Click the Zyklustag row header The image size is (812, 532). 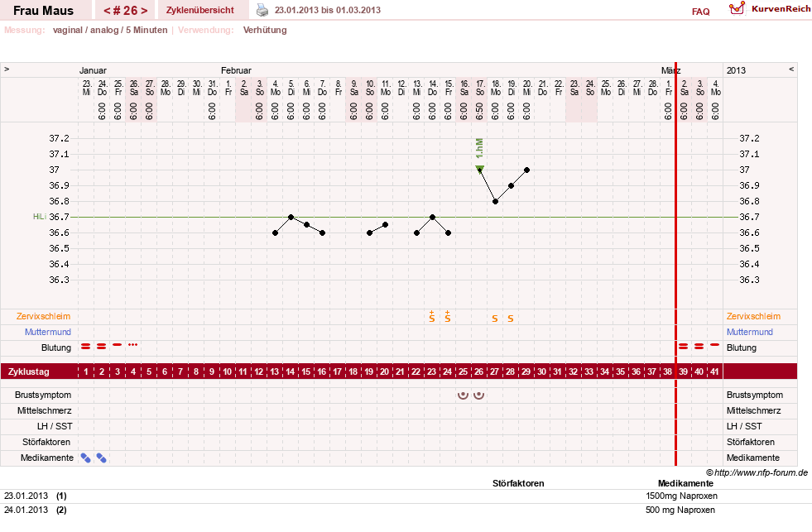click(28, 371)
